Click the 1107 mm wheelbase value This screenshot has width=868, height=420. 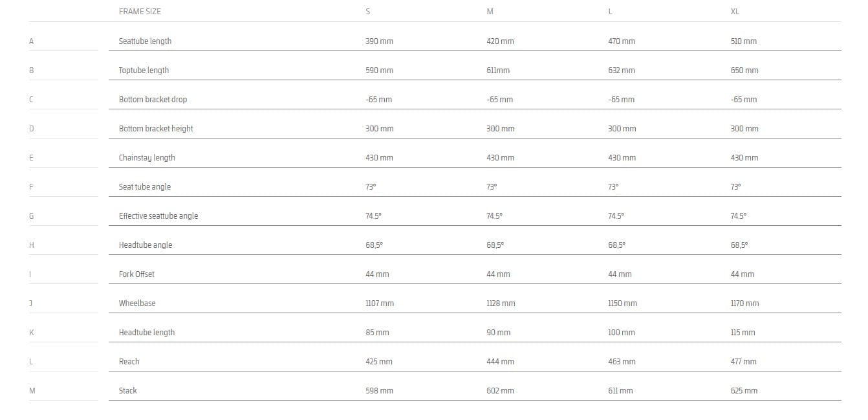(379, 303)
